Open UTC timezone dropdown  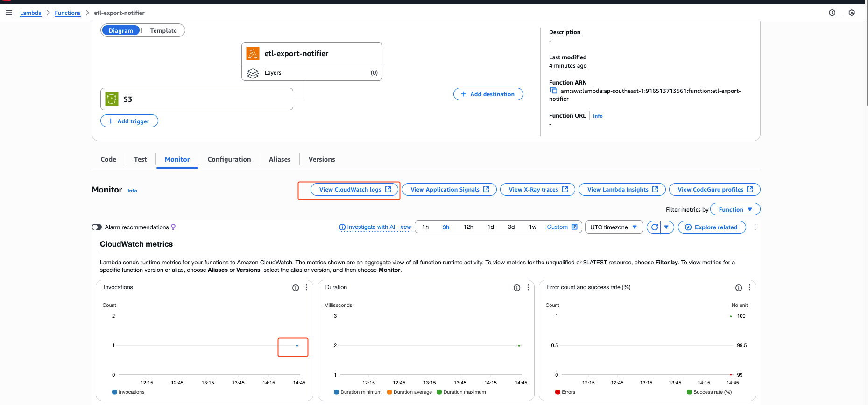614,227
